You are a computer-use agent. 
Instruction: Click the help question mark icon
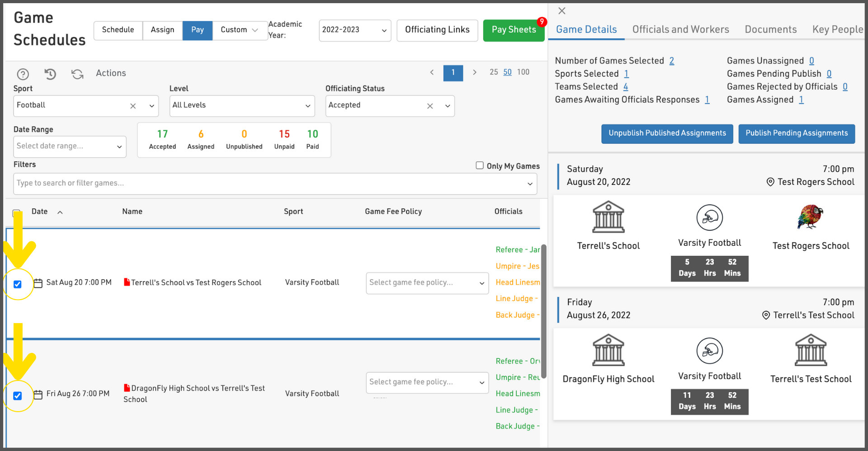pos(23,74)
